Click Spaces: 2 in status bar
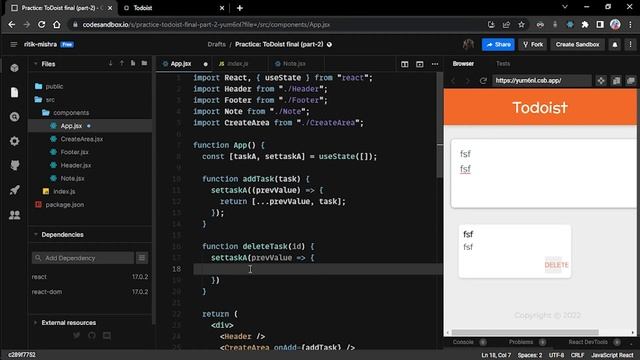The width and height of the screenshot is (640, 360). click(x=530, y=355)
